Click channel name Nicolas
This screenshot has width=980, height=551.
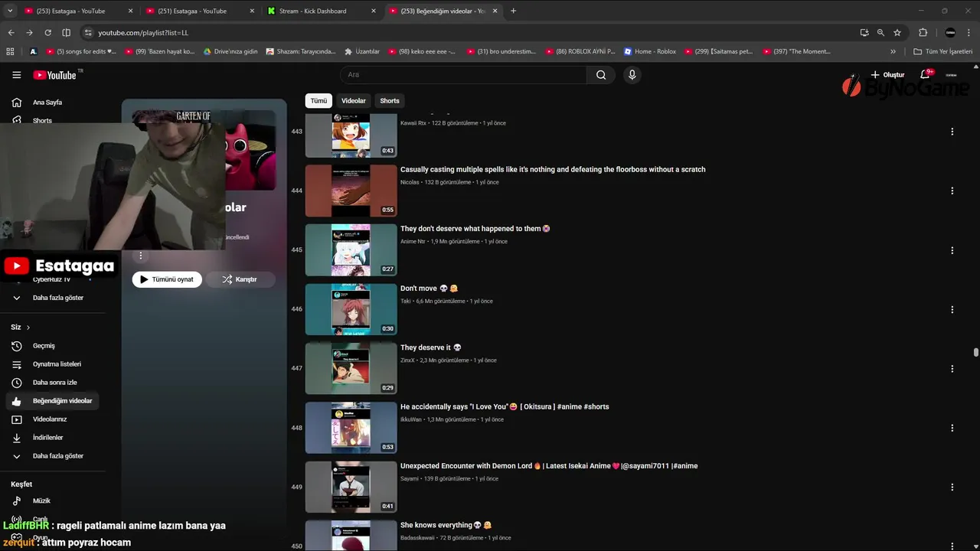410,182
